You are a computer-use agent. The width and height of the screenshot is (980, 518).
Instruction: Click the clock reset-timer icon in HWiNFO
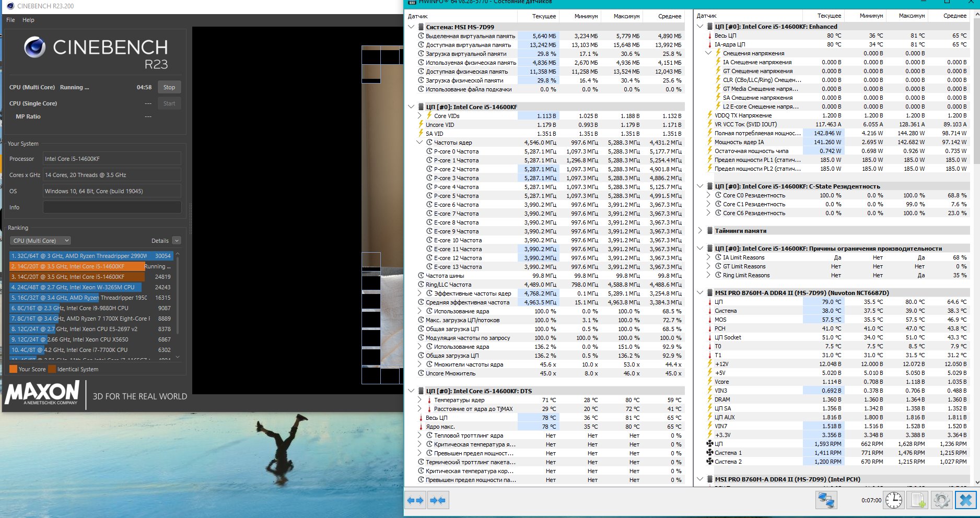tap(894, 500)
